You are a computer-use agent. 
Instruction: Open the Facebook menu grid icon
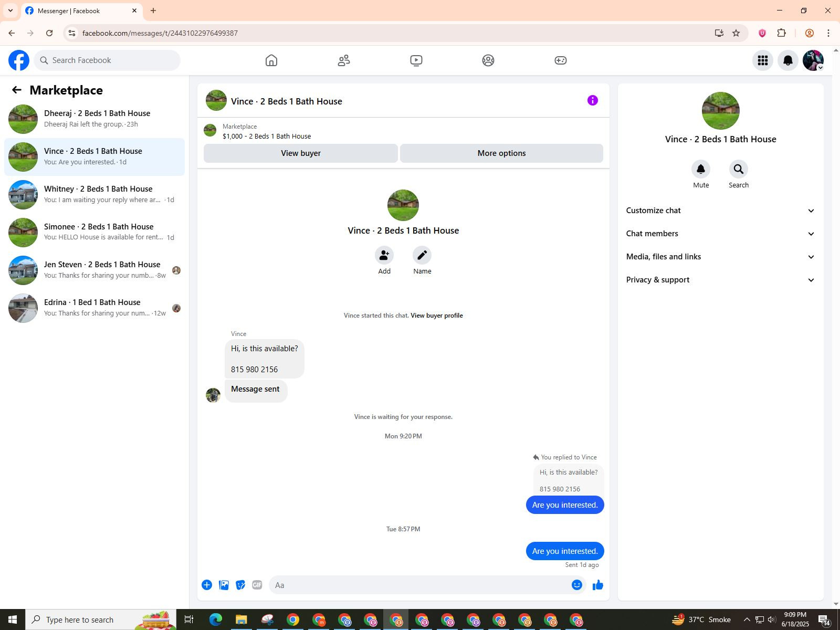763,60
